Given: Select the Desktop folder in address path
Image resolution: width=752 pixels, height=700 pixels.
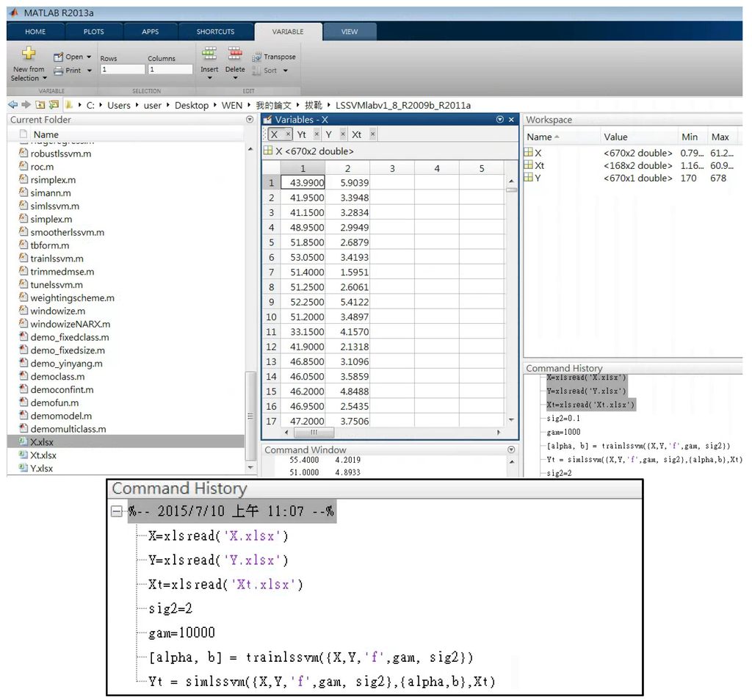Looking at the screenshot, I should [192, 105].
